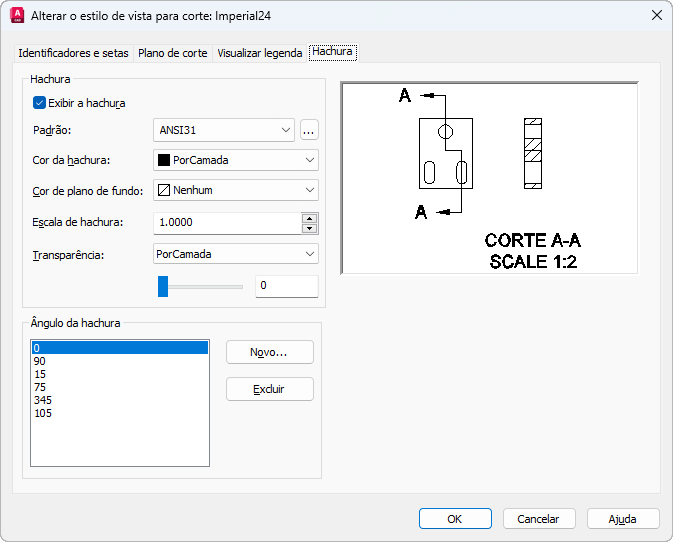The image size is (673, 542).
Task: Close the dialog with the X button
Action: pos(656,16)
